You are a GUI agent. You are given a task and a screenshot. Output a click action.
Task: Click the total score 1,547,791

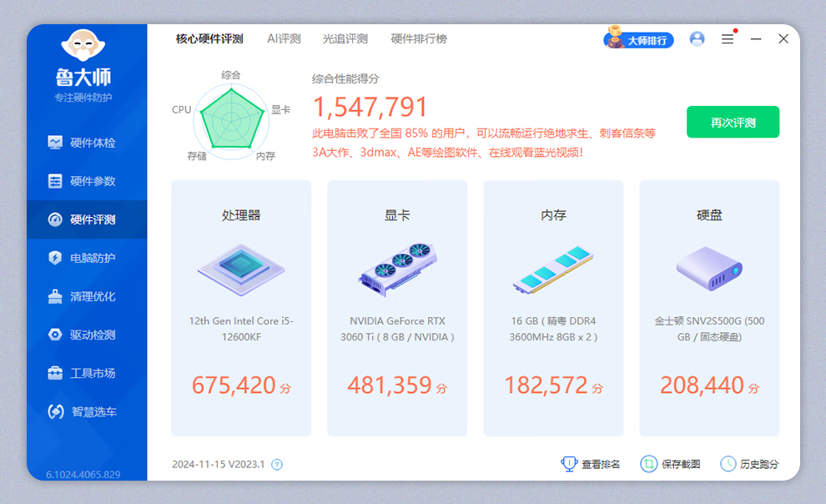(x=370, y=108)
